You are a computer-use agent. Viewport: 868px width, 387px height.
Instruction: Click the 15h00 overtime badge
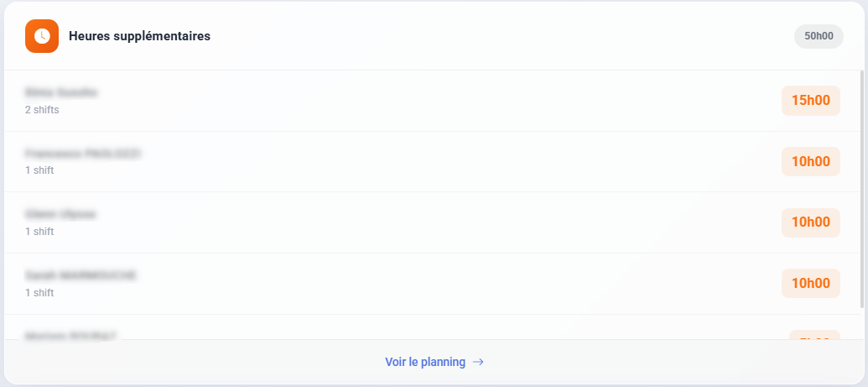tap(810, 101)
